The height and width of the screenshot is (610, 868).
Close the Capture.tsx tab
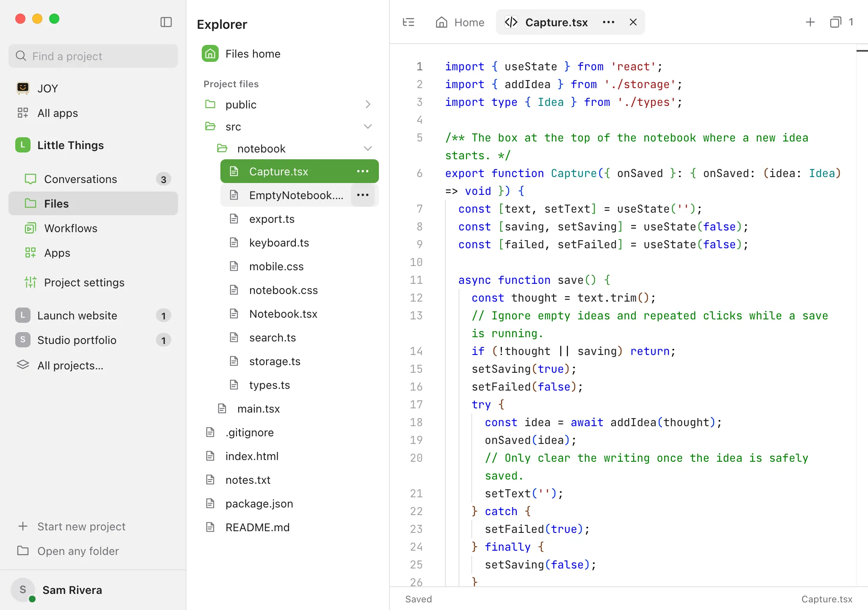click(633, 22)
